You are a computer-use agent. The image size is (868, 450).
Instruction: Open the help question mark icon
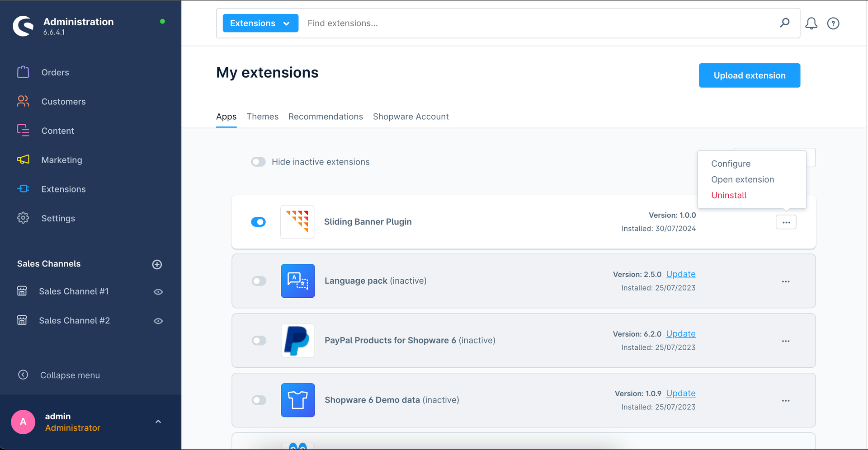(833, 23)
